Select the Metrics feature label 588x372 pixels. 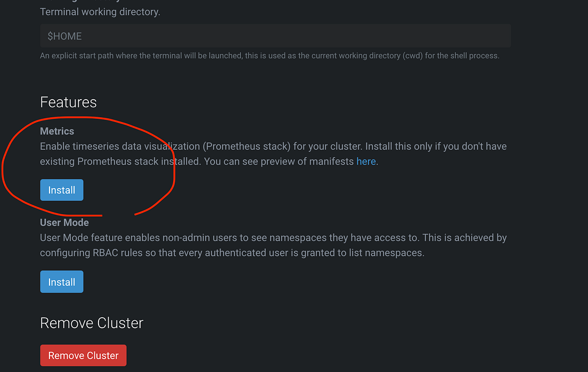coord(57,131)
